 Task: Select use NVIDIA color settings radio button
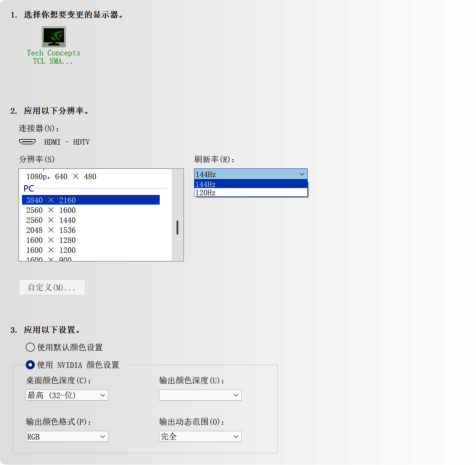30,365
